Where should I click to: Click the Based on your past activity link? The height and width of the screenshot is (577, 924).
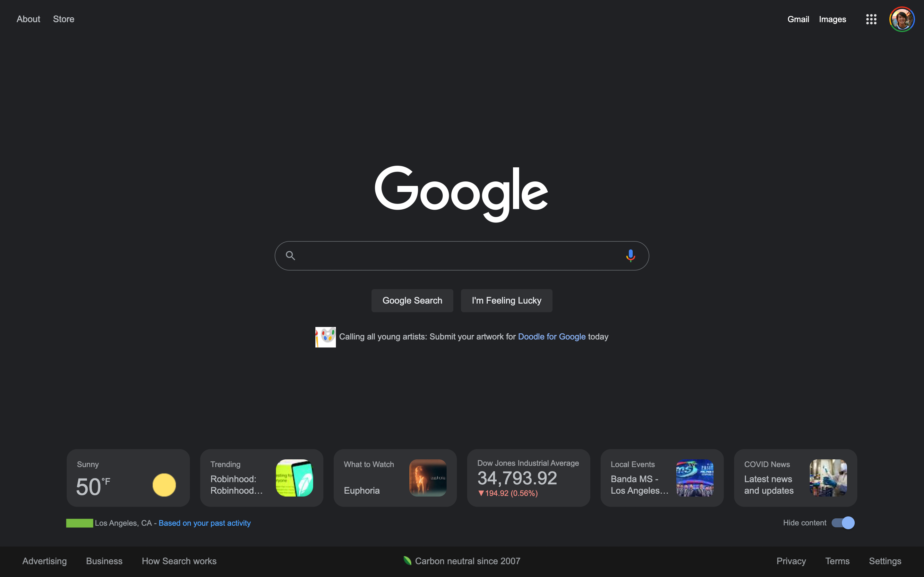(x=204, y=523)
